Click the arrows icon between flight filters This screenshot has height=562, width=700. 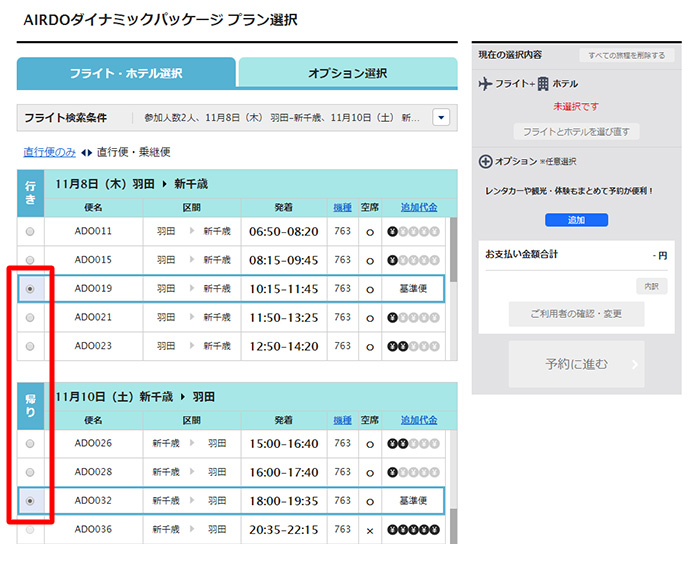[86, 153]
